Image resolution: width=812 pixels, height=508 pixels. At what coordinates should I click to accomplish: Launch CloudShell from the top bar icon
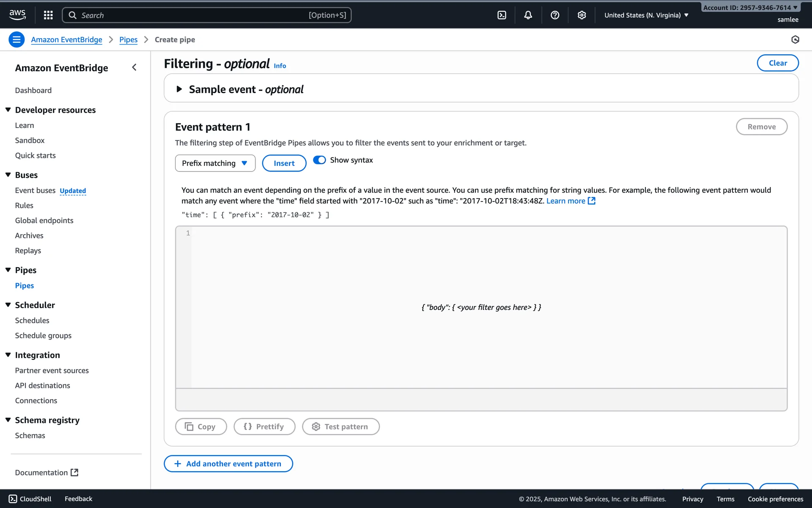(502, 15)
